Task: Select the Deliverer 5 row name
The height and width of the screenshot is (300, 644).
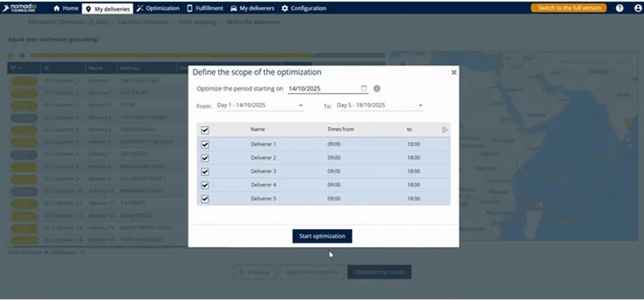Action: coord(263,199)
